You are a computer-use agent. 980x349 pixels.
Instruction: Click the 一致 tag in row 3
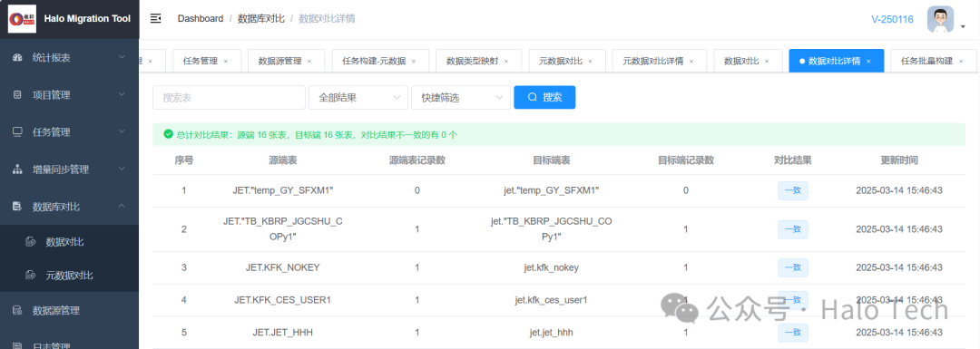pyautogui.click(x=792, y=267)
